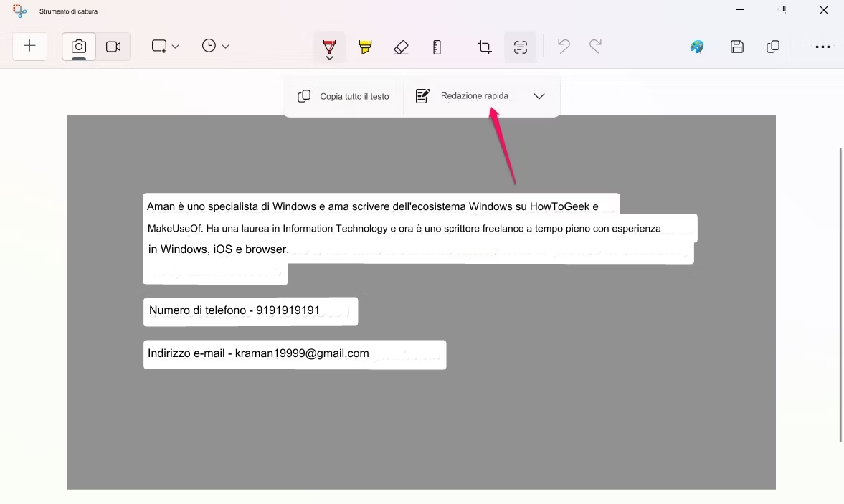Copy the capture to clipboard
This screenshot has height=504, width=844.
(773, 47)
